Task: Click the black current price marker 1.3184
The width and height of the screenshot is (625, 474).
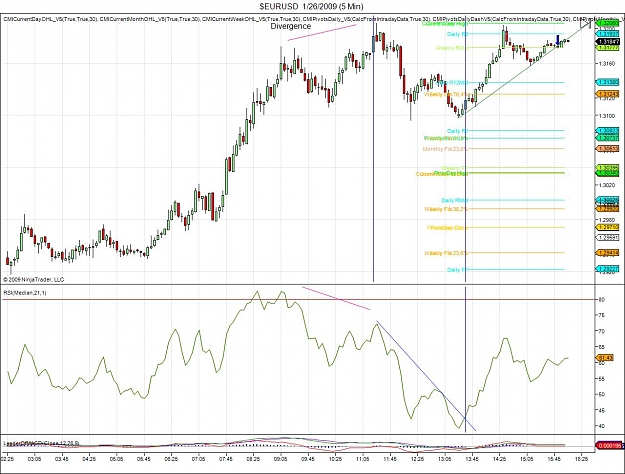Action: point(608,41)
